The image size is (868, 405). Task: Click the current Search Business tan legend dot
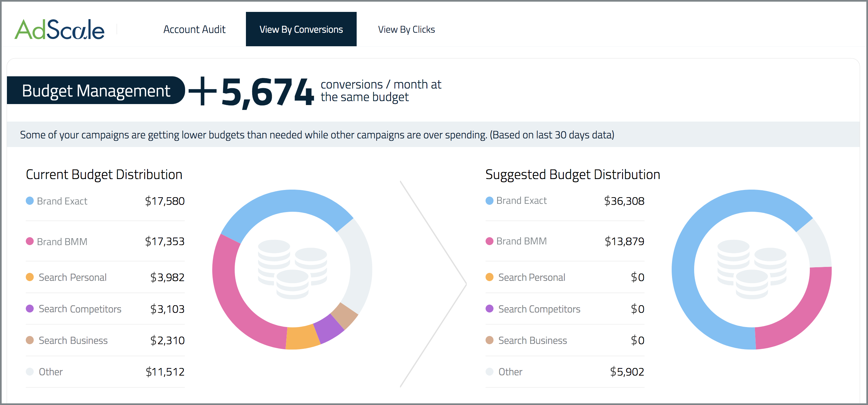pyautogui.click(x=30, y=340)
